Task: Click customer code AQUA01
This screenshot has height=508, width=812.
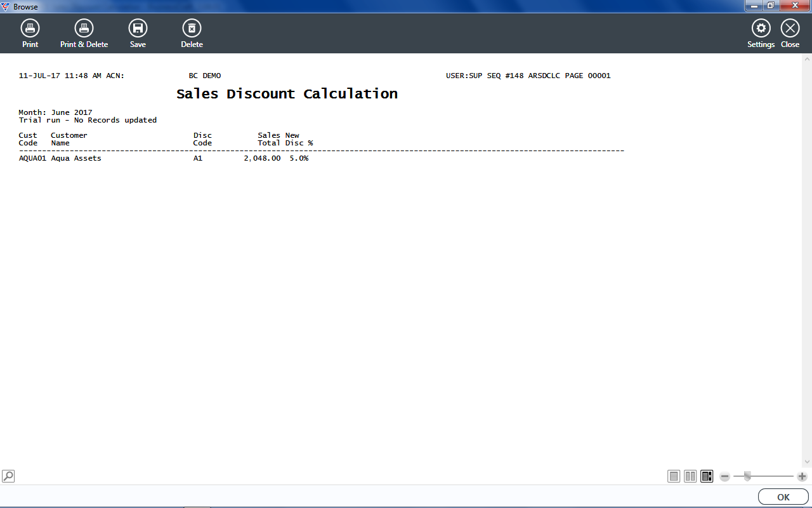Action: tap(32, 158)
